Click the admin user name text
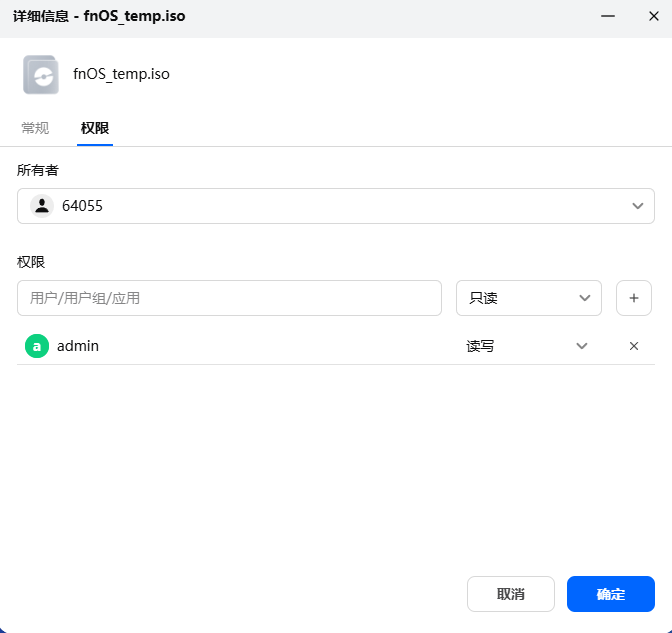 (78, 346)
